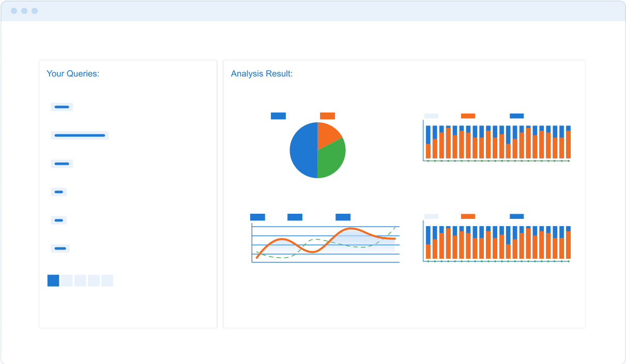Click blue legend swatch of top bar chart

[516, 116]
